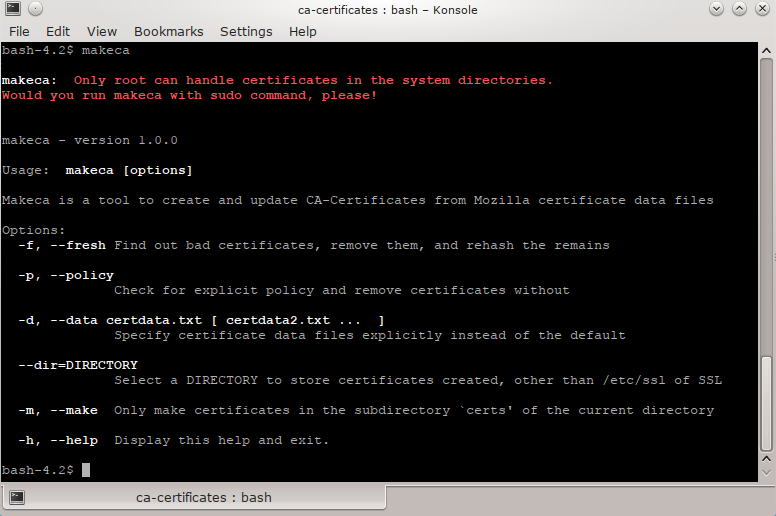Viewport: 776px width, 516px height.
Task: Open the Bookmarks menu
Action: coord(168,31)
